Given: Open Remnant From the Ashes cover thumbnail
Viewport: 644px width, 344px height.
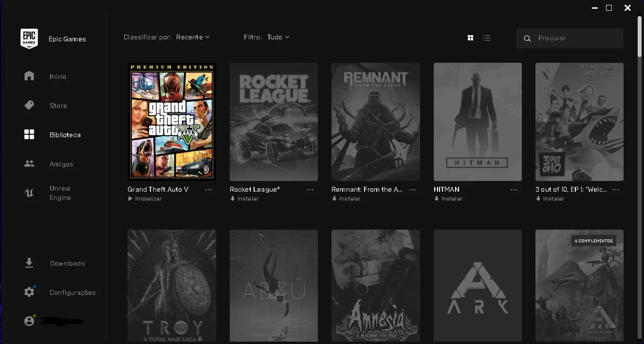Looking at the screenshot, I should pos(375,122).
